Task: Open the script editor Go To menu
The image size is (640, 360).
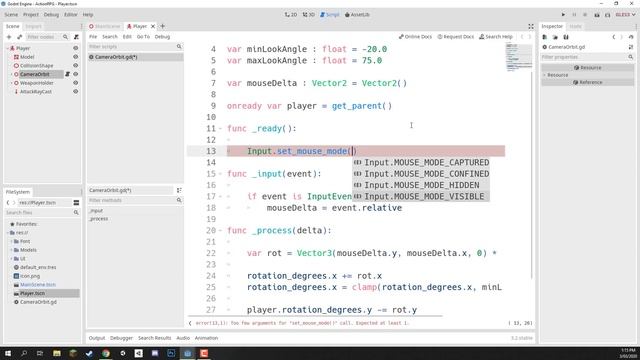Action: [143, 37]
